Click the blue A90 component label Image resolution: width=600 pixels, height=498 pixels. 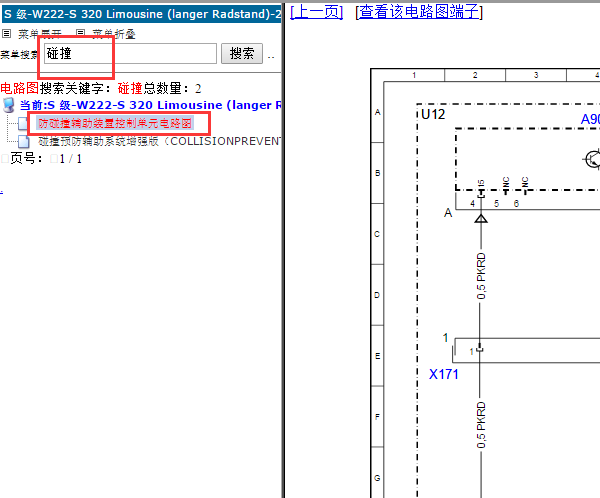(590, 119)
